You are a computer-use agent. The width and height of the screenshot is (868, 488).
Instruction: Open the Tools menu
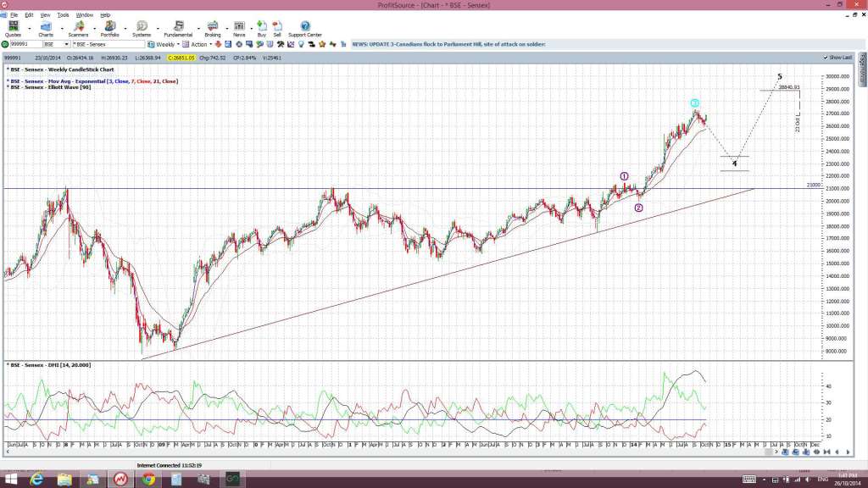tap(63, 15)
